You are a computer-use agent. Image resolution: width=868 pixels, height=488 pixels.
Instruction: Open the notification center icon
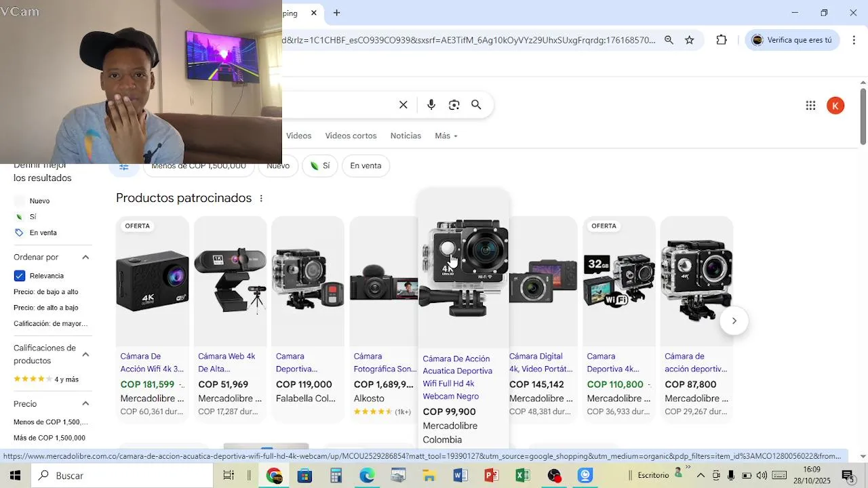coord(848,475)
